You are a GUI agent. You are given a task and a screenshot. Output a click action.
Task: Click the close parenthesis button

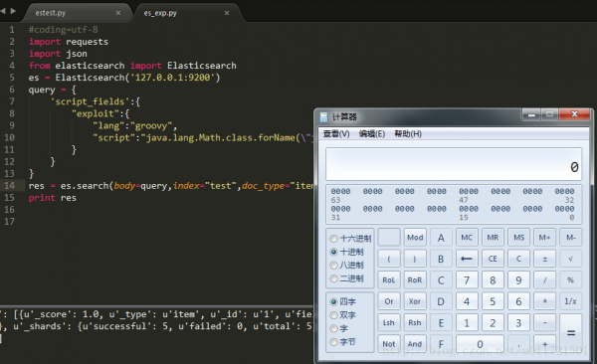pos(415,259)
